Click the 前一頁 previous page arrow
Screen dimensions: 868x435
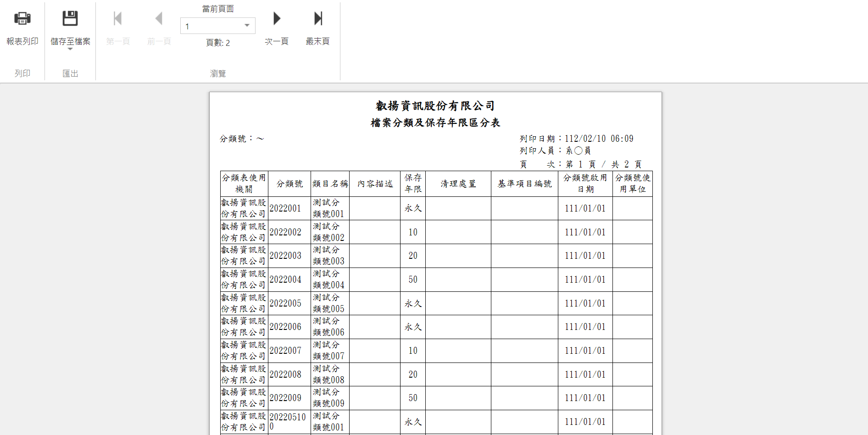(x=159, y=19)
